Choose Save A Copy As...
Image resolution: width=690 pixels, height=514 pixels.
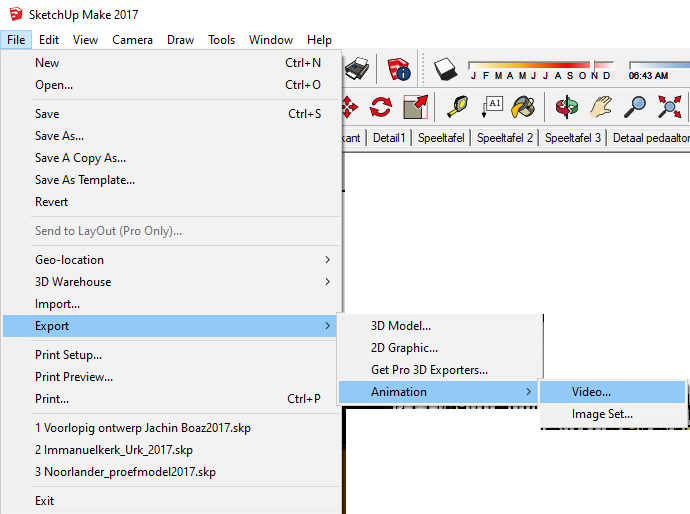[x=172, y=158]
